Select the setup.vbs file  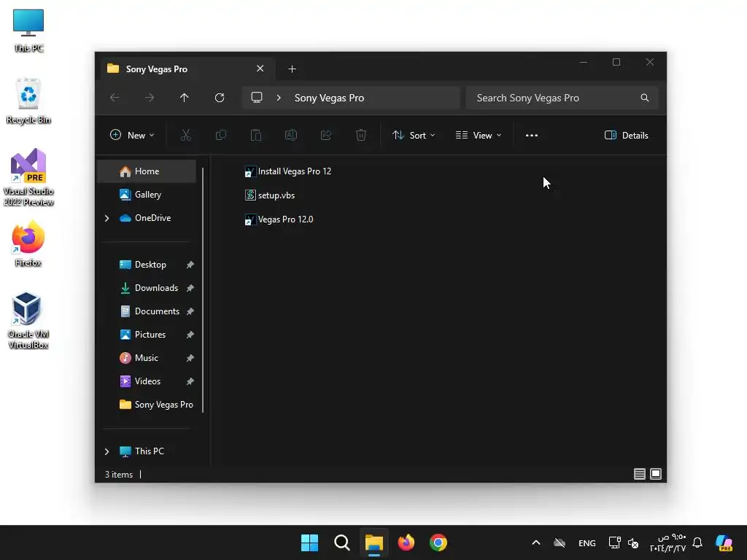(x=270, y=195)
